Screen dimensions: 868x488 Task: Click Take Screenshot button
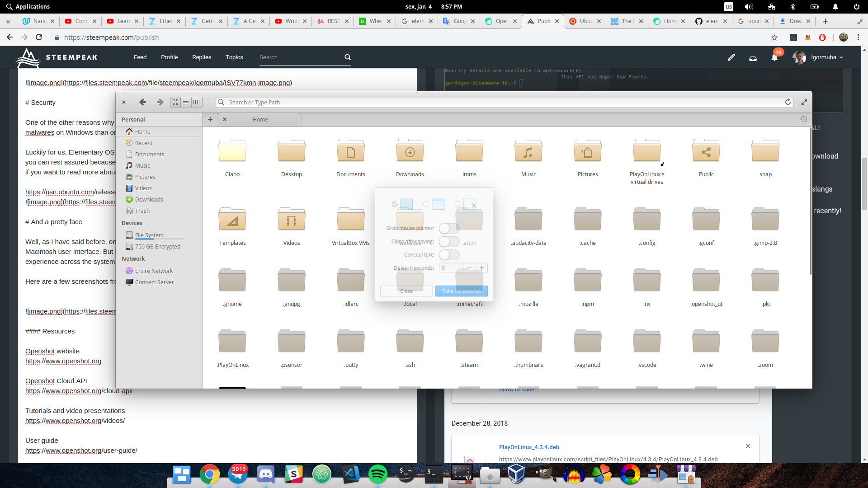pos(461,291)
